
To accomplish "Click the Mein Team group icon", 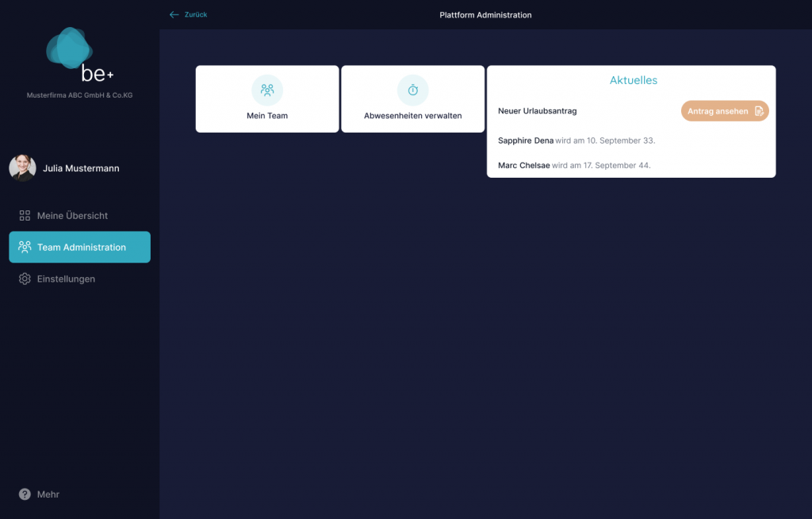I will tap(267, 90).
